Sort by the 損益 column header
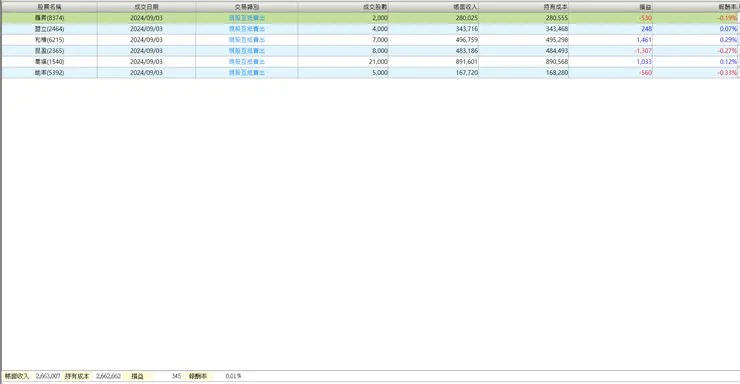 coord(611,7)
